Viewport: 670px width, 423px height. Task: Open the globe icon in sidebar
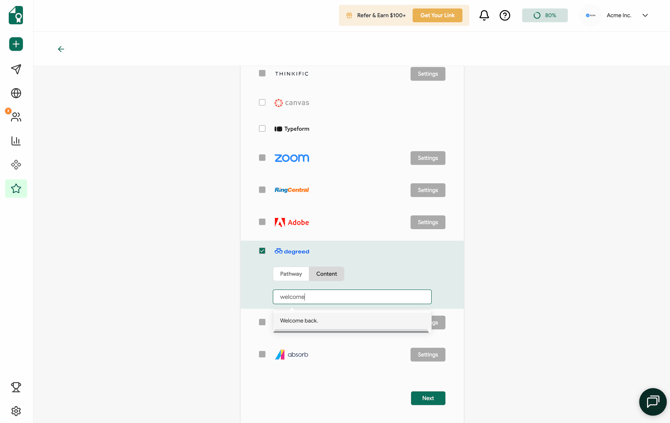[x=16, y=93]
